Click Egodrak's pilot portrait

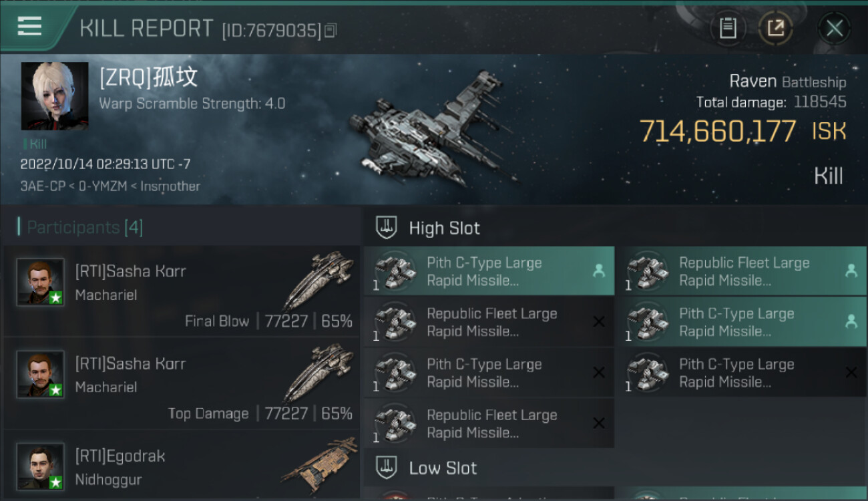[41, 466]
